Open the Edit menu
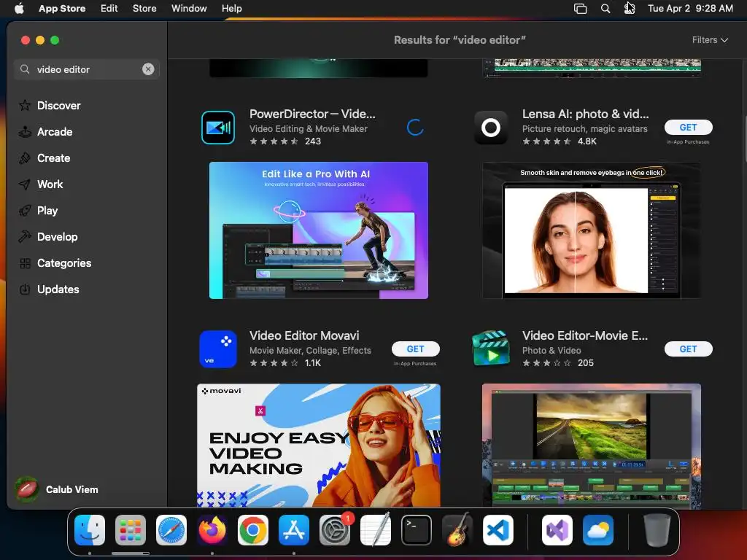 click(109, 8)
